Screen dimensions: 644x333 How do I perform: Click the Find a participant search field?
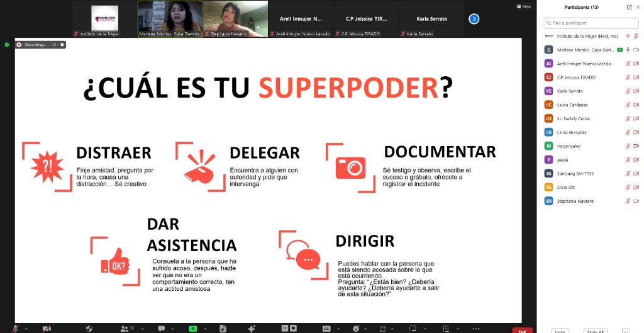coord(591,23)
